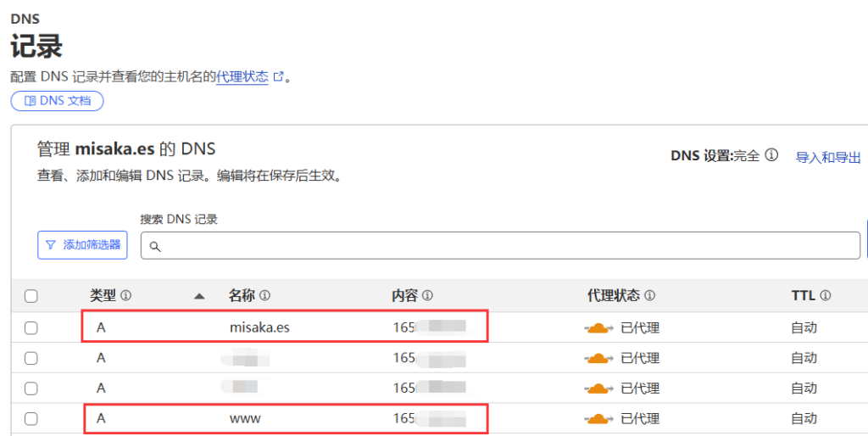
Task: Click the info icon beside TTL header
Action: [x=825, y=296]
